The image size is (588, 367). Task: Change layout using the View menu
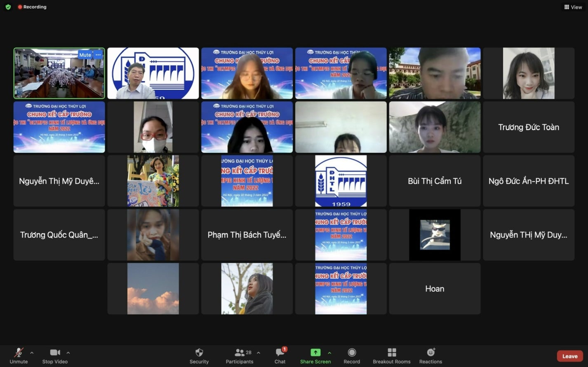tap(573, 7)
